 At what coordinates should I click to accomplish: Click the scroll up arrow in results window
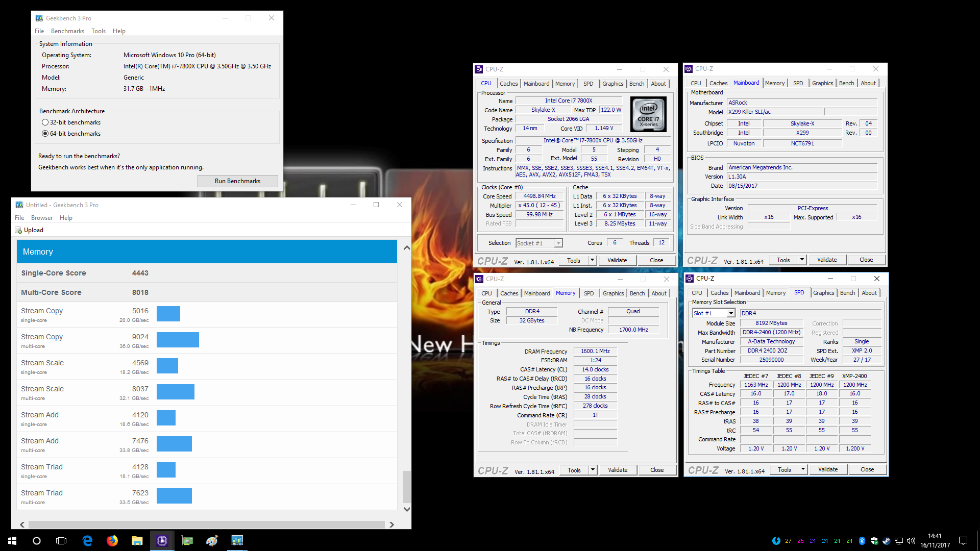pos(407,248)
